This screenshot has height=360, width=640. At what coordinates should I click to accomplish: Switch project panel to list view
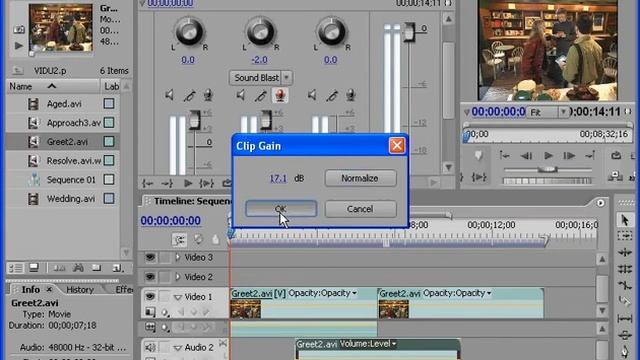click(x=16, y=268)
